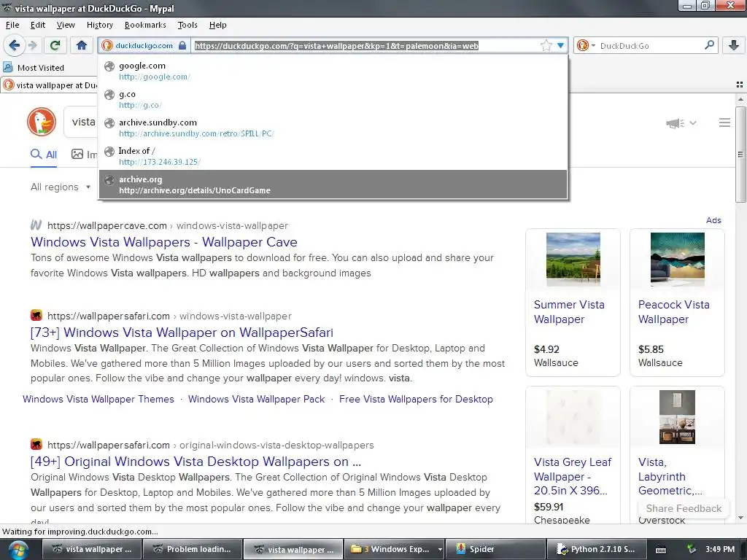Open the Bookmarks menu
The image size is (747, 560).
point(145,25)
